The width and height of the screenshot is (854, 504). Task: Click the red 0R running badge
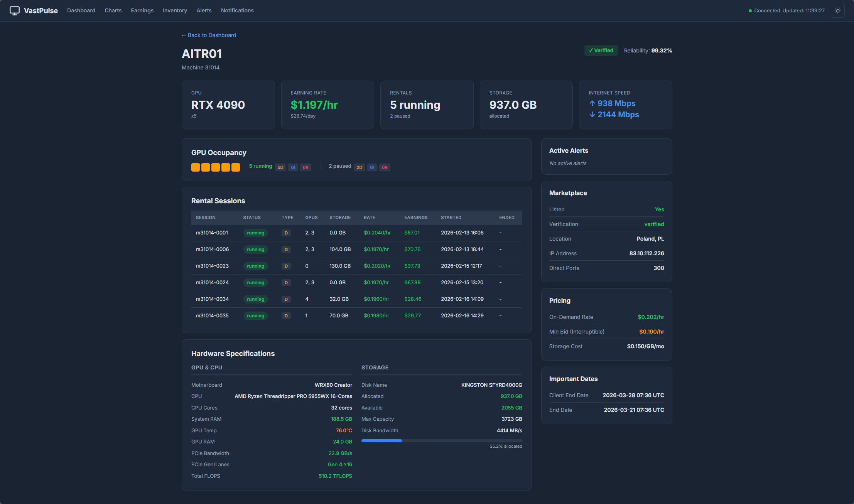tap(305, 167)
